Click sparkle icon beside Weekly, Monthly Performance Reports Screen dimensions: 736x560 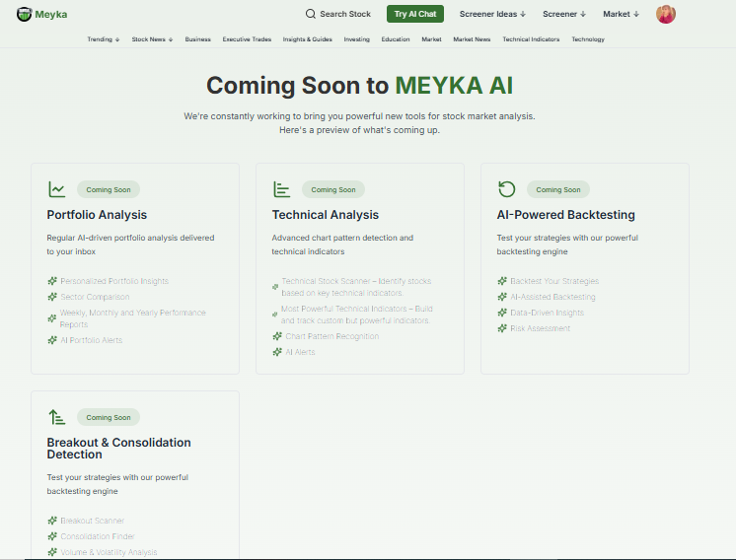52,318
